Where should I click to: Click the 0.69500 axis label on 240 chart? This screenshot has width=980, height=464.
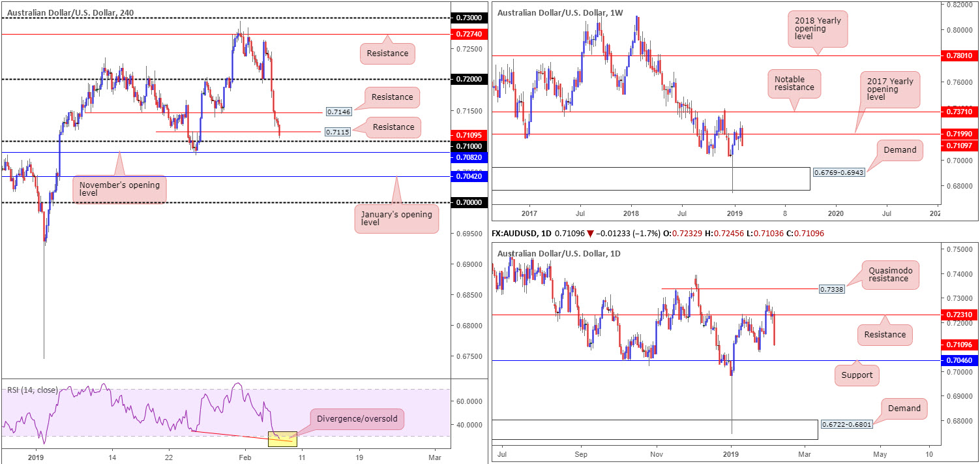click(x=468, y=234)
